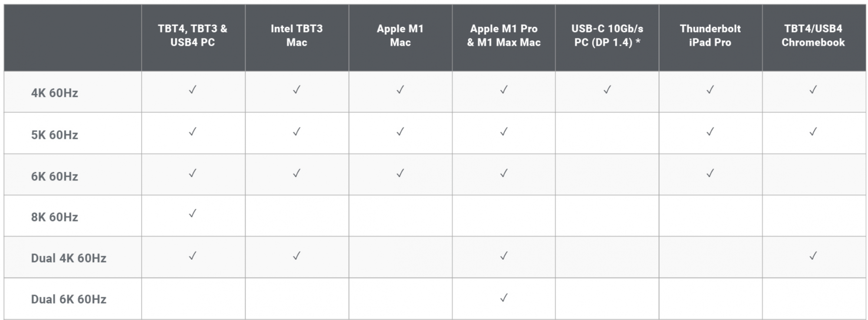868x320 pixels.
Task: Click the 4K 60Hz checkmark under USB-C 10Gb/s PC
Action: [x=607, y=89]
